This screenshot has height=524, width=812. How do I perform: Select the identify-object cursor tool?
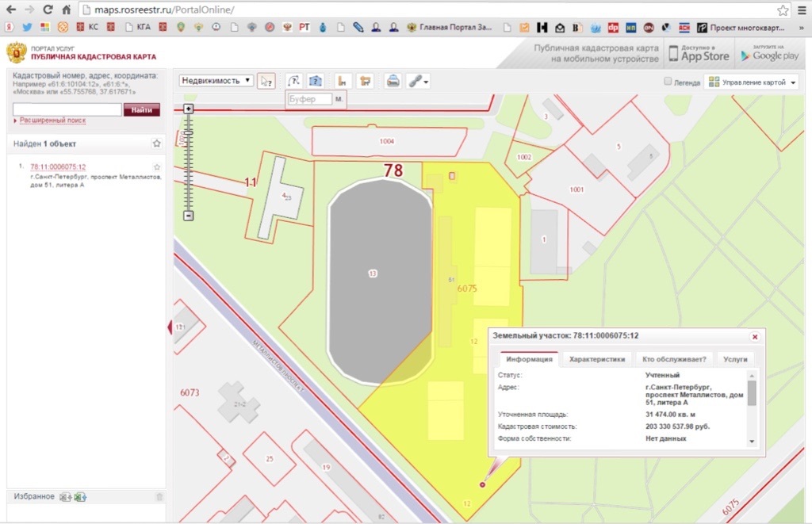tap(266, 81)
